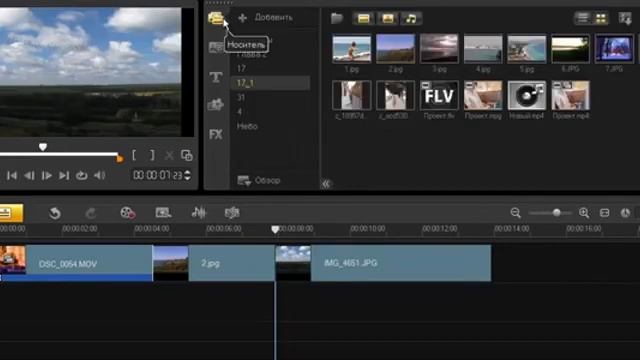Set mark-in with the [ button
The image size is (640, 360).
pyautogui.click(x=134, y=155)
